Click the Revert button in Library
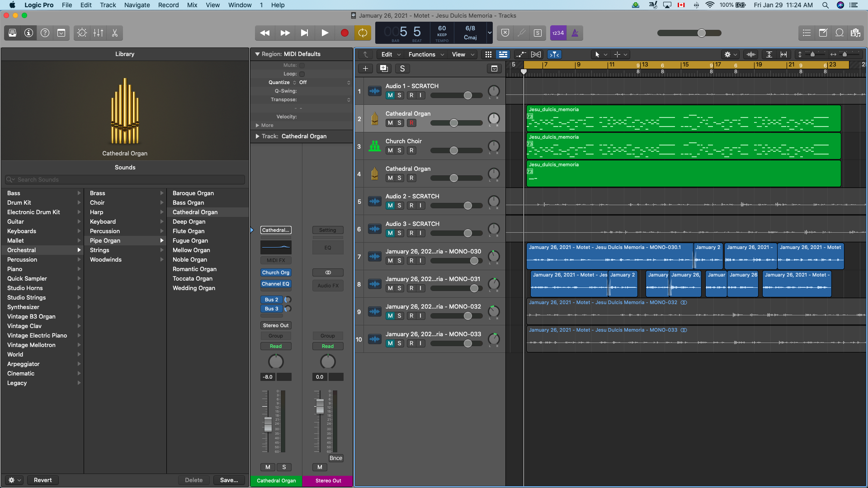 (42, 480)
